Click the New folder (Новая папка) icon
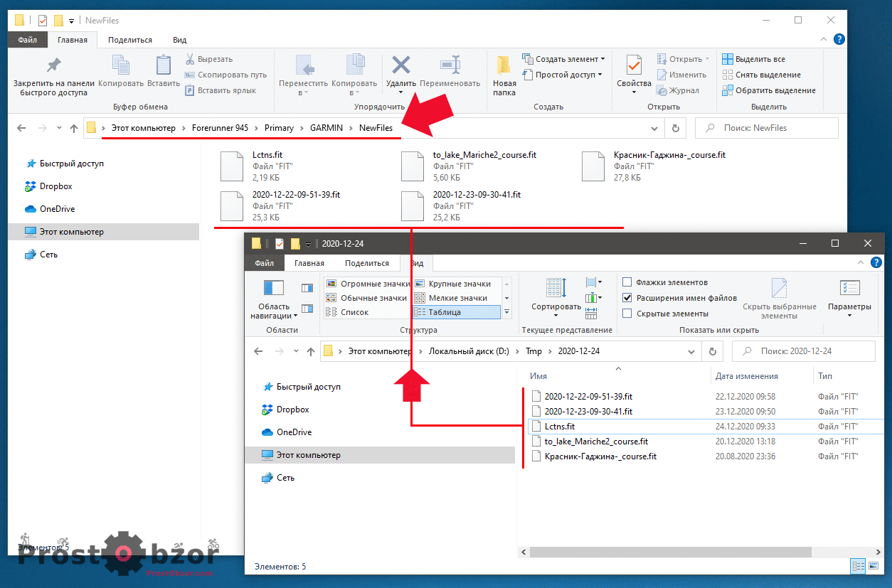This screenshot has width=892, height=588. point(504,66)
